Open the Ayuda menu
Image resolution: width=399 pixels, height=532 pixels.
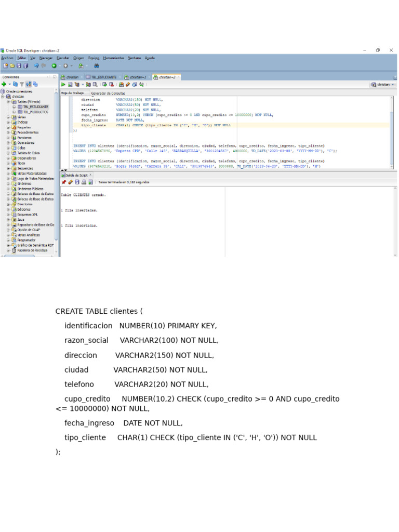[x=150, y=58]
